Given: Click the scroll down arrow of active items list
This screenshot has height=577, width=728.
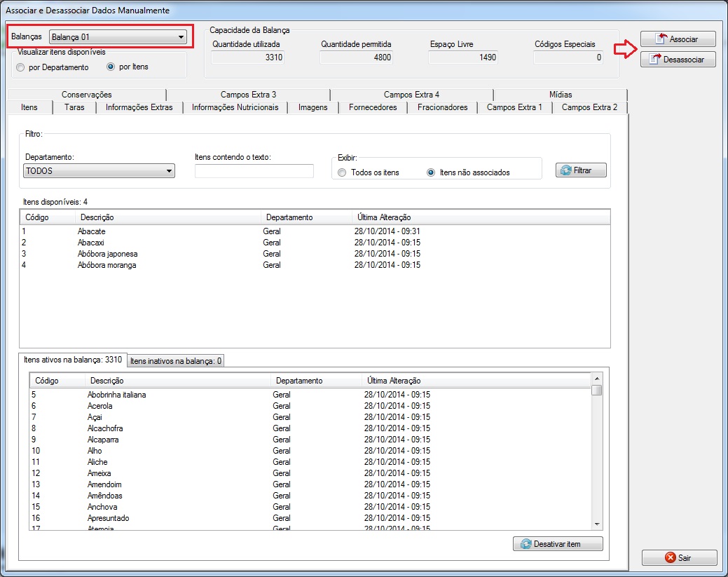Looking at the screenshot, I should click(597, 524).
